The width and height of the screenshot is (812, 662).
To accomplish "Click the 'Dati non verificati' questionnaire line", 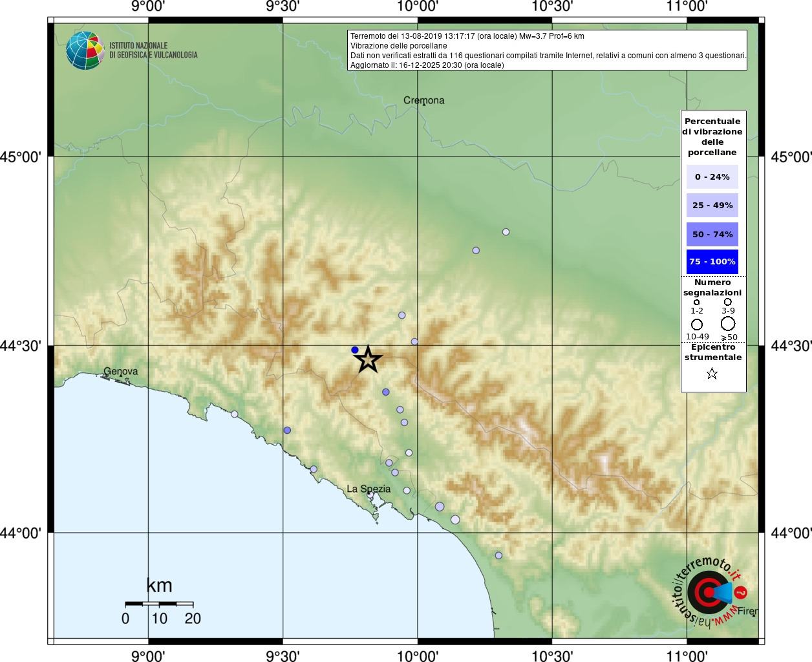I will (548, 56).
